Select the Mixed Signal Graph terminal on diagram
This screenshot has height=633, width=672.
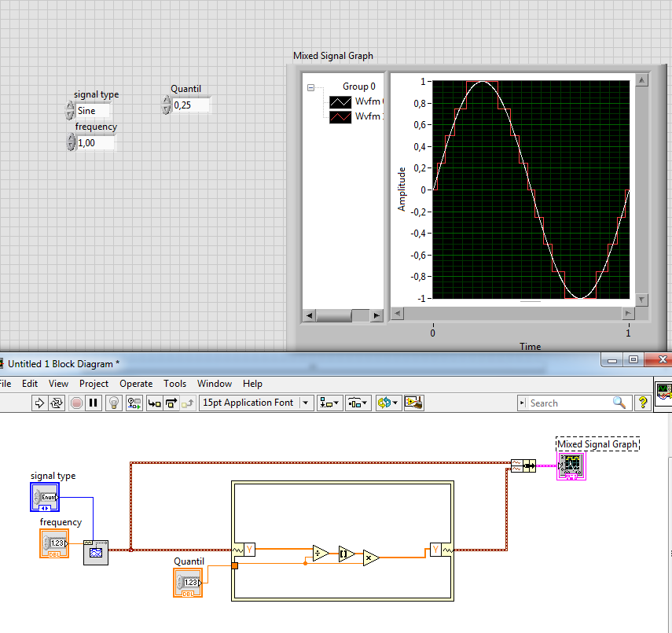pyautogui.click(x=571, y=466)
